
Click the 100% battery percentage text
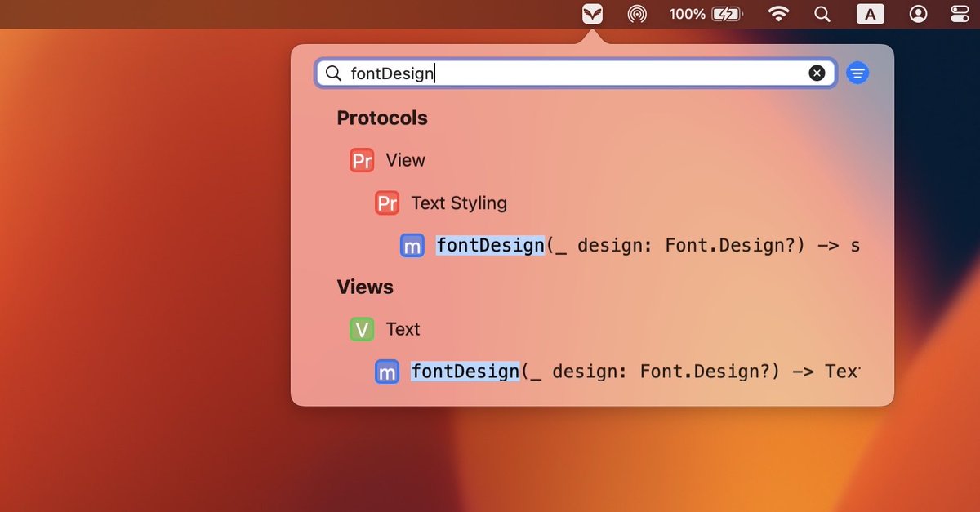(687, 14)
